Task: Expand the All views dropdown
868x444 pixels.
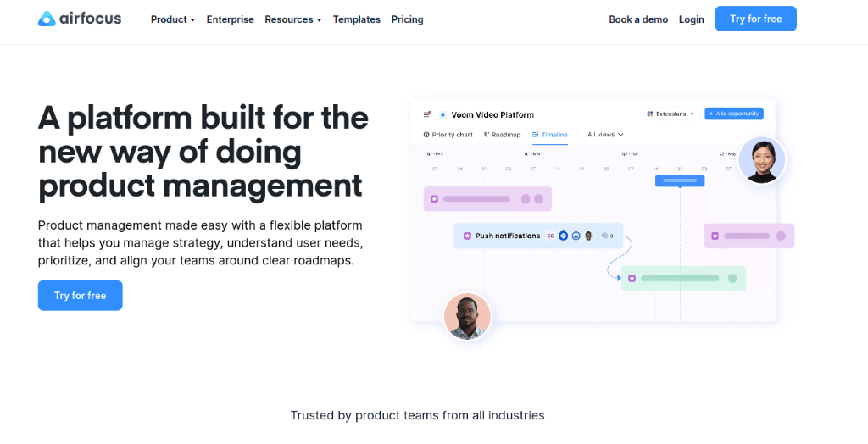Action: click(x=605, y=135)
